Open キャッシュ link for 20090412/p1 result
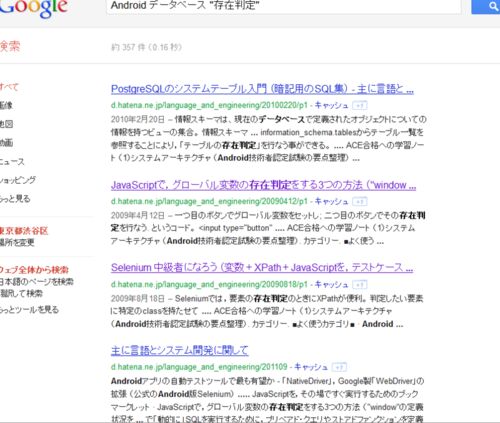The image size is (500, 423). point(331,201)
